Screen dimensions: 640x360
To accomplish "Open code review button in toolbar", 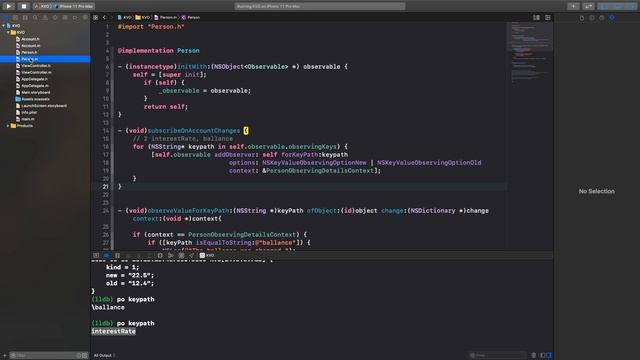I will point(588,6).
